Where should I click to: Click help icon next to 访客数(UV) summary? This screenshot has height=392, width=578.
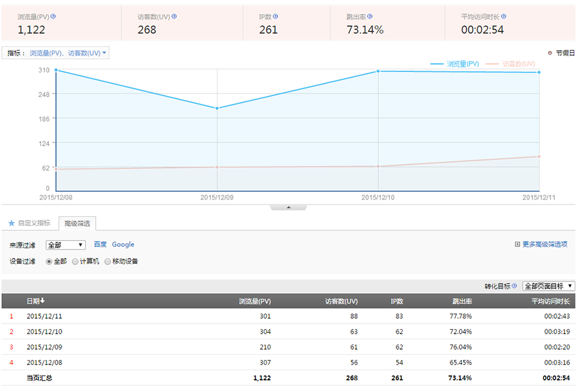[x=174, y=17]
